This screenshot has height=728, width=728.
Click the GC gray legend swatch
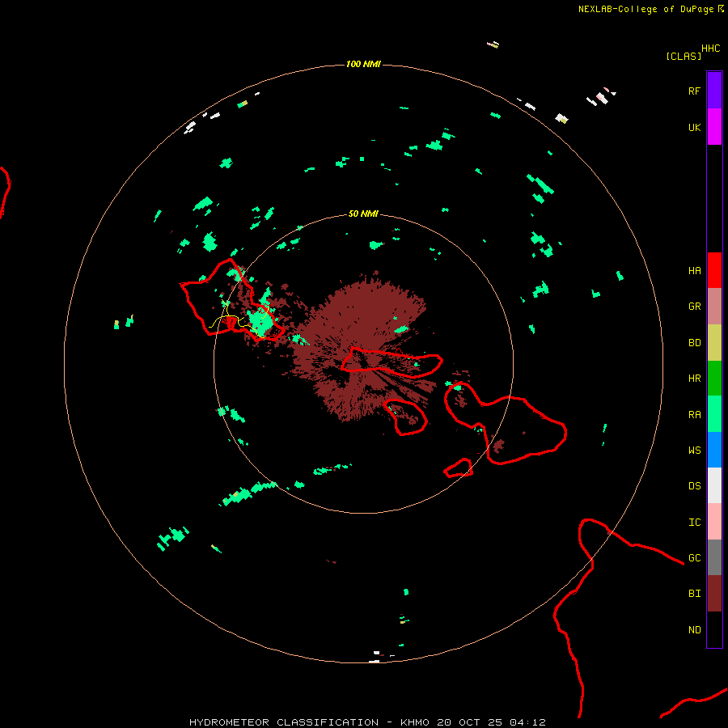click(x=714, y=557)
